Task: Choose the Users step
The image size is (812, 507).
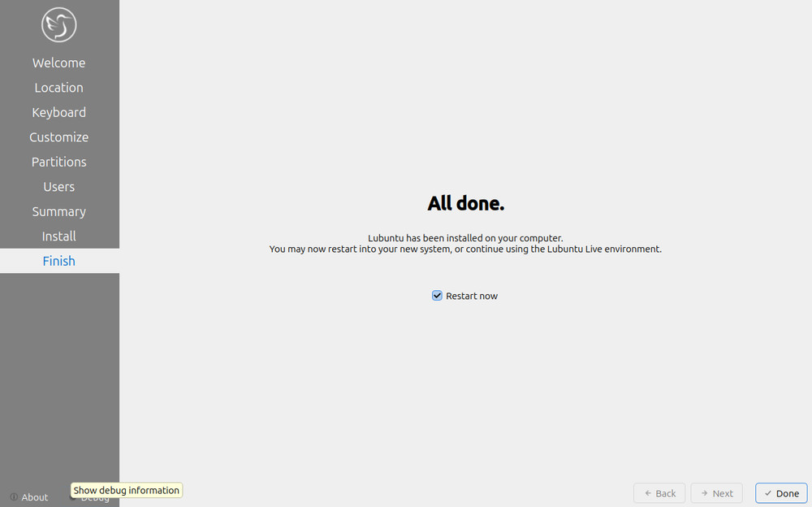Action: click(59, 187)
